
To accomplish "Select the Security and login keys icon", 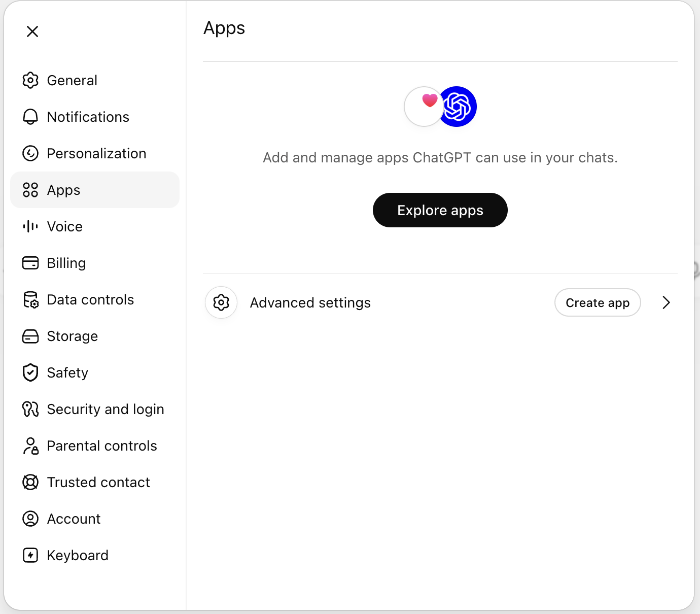I will pyautogui.click(x=30, y=409).
